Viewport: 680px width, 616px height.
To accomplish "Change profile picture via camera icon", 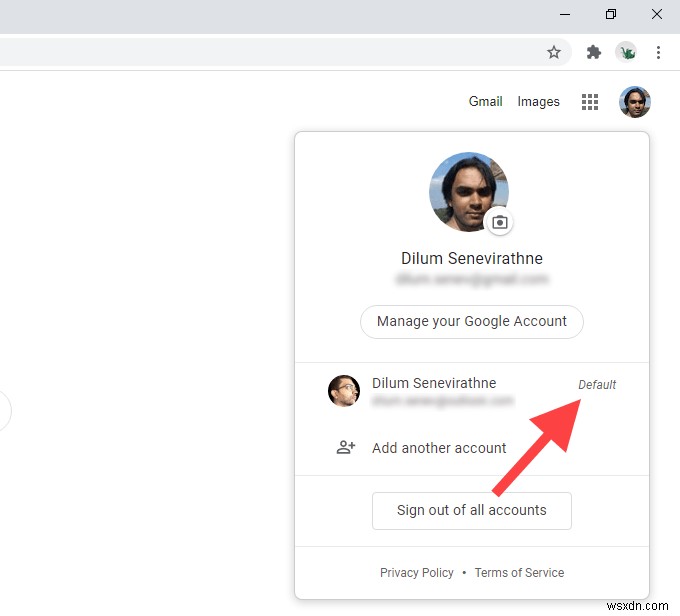I will [x=500, y=223].
